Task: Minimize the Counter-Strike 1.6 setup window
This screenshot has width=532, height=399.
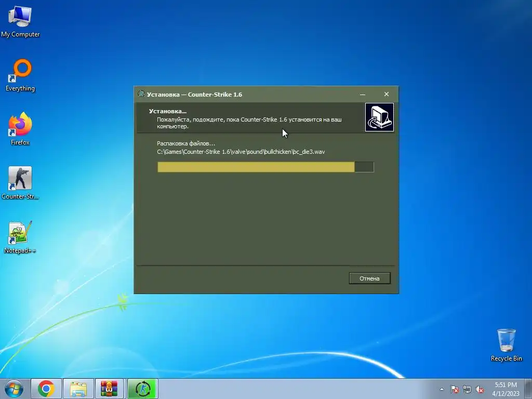Action: tap(363, 95)
